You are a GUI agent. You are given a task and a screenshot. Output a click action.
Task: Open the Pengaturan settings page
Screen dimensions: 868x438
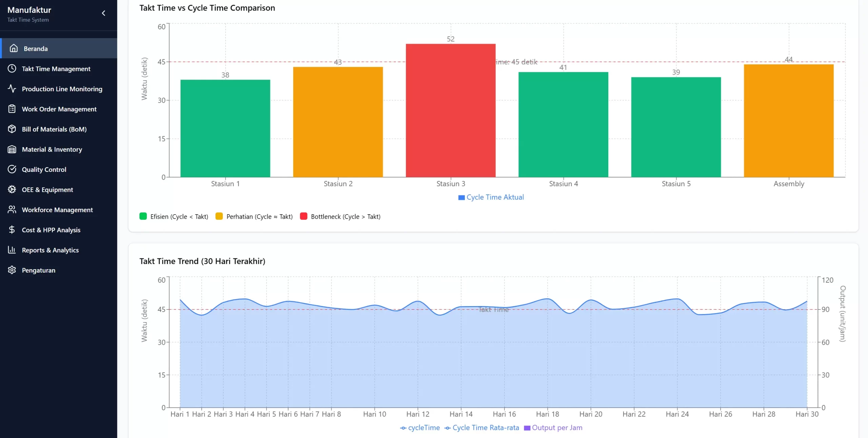tap(38, 270)
